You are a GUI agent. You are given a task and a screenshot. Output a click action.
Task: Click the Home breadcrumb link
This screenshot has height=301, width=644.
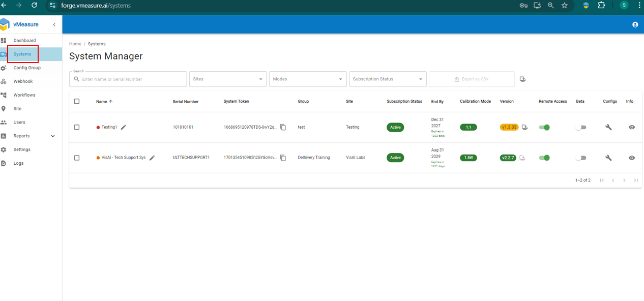coord(75,44)
